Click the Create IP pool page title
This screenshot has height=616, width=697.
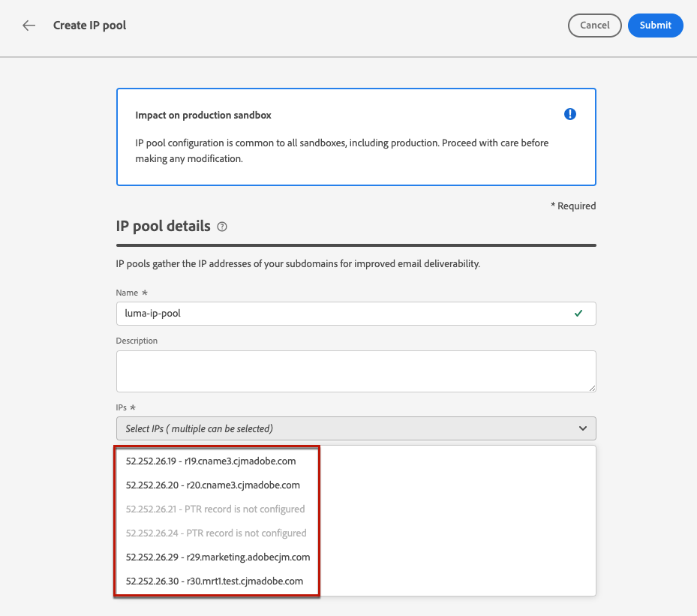pyautogui.click(x=89, y=26)
